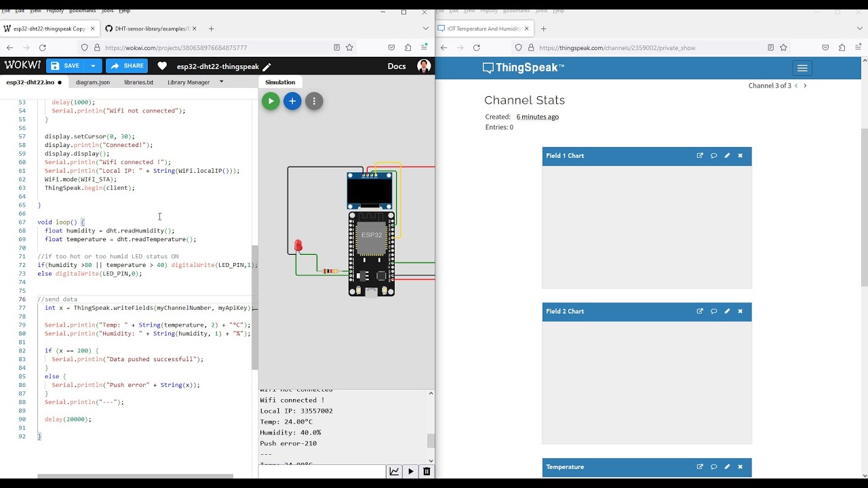Close the Field 2 Chart widget
This screenshot has width=868, height=488.
point(740,311)
